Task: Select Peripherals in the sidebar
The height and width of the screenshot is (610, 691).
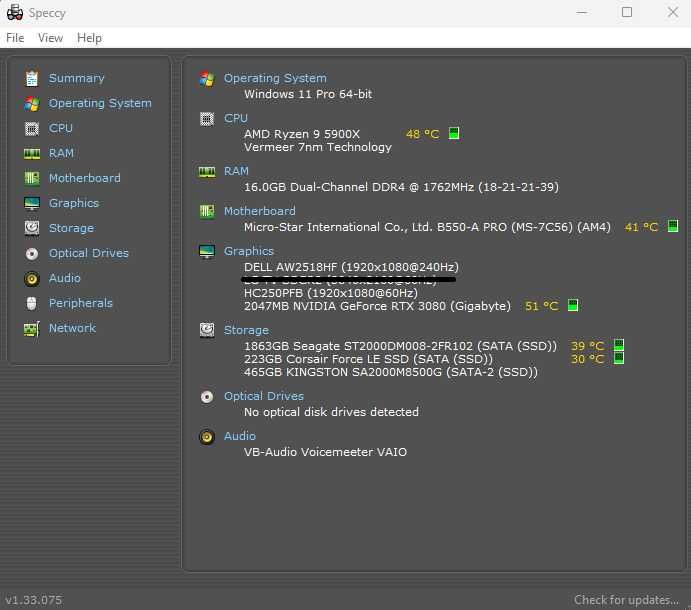Action: 81,303
